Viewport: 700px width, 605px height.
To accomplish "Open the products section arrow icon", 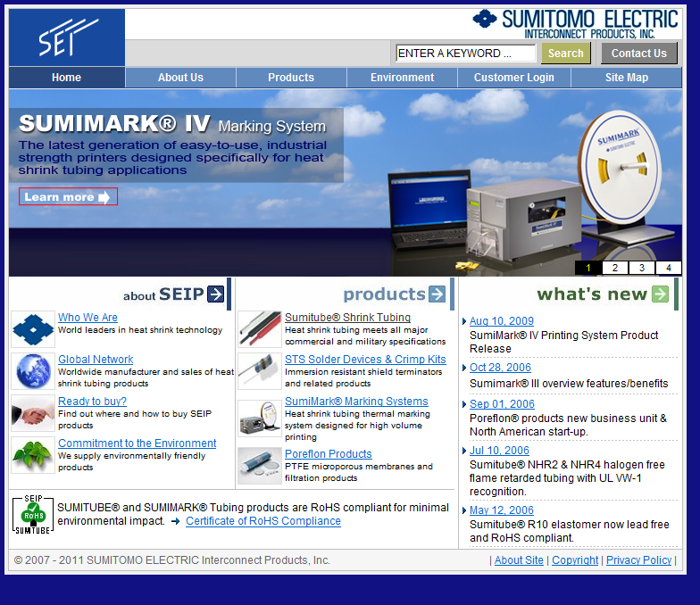I will point(437,294).
